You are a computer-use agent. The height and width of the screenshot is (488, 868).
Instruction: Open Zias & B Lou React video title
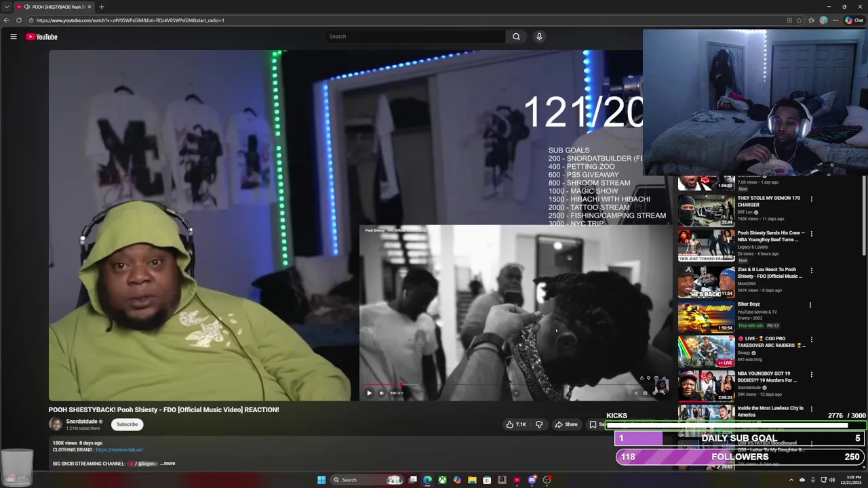(770, 272)
